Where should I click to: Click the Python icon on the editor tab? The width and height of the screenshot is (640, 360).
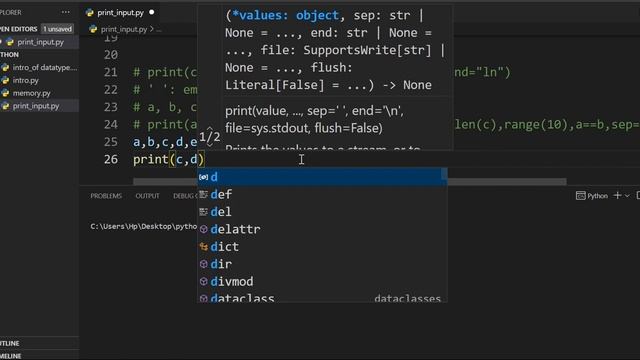[90, 13]
